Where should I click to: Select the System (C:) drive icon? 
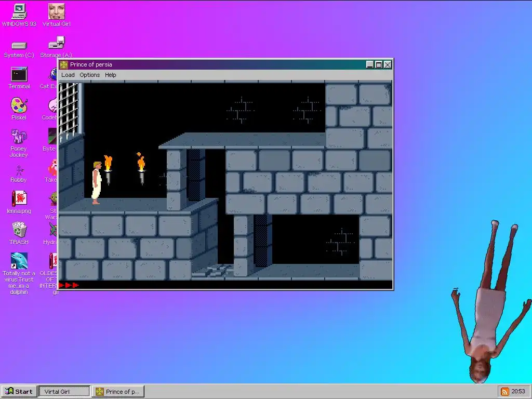(19, 49)
